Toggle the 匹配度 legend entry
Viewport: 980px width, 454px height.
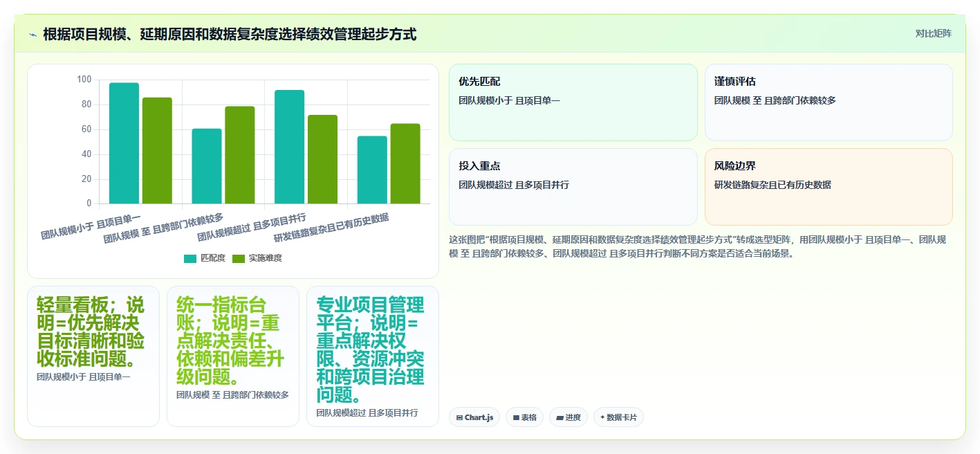(x=205, y=258)
